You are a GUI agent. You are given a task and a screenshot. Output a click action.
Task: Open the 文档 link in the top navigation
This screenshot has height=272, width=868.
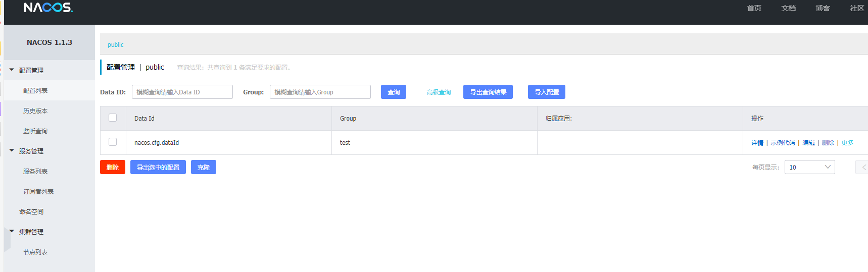788,8
